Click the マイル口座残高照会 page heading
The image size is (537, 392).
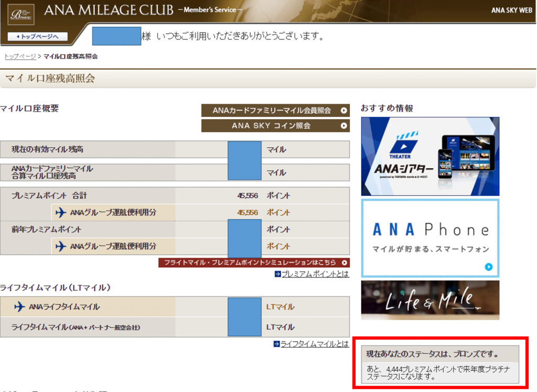click(x=50, y=79)
